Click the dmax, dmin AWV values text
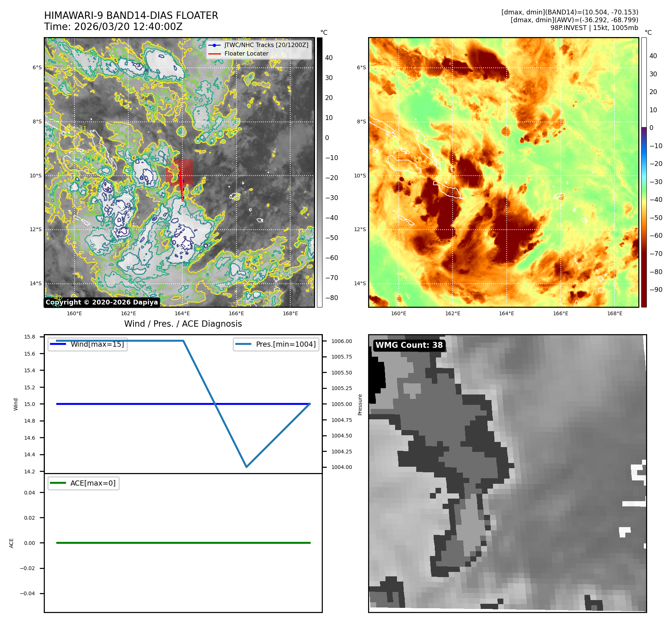 574,20
